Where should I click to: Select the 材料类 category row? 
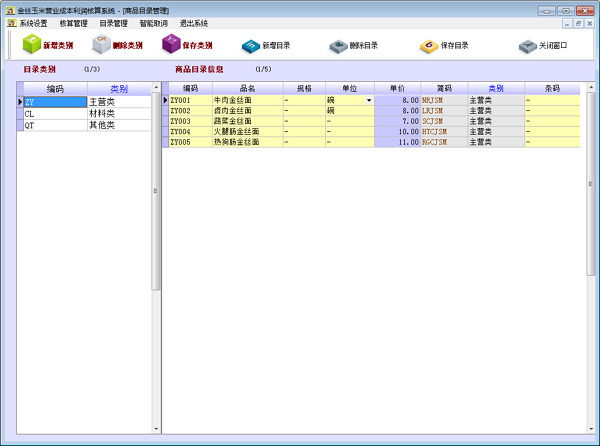(x=84, y=114)
